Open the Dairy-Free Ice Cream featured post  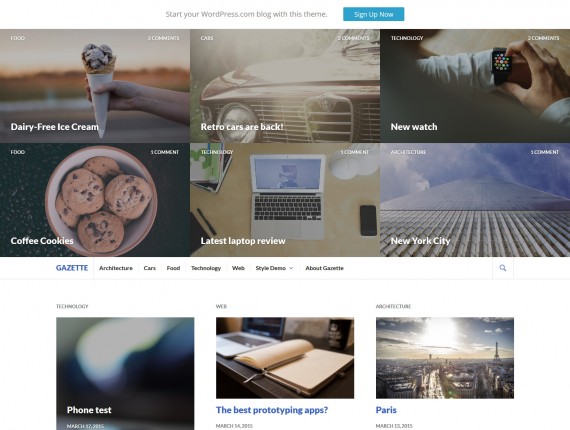pyautogui.click(x=55, y=127)
